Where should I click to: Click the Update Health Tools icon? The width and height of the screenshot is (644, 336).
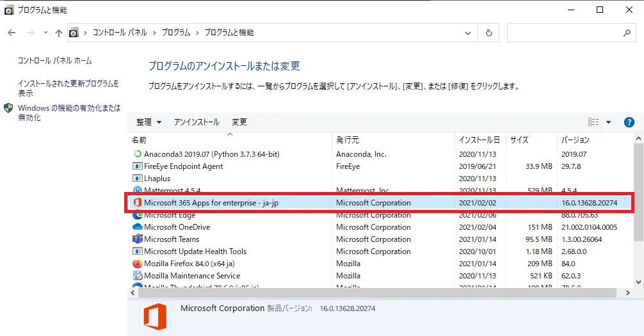point(137,252)
